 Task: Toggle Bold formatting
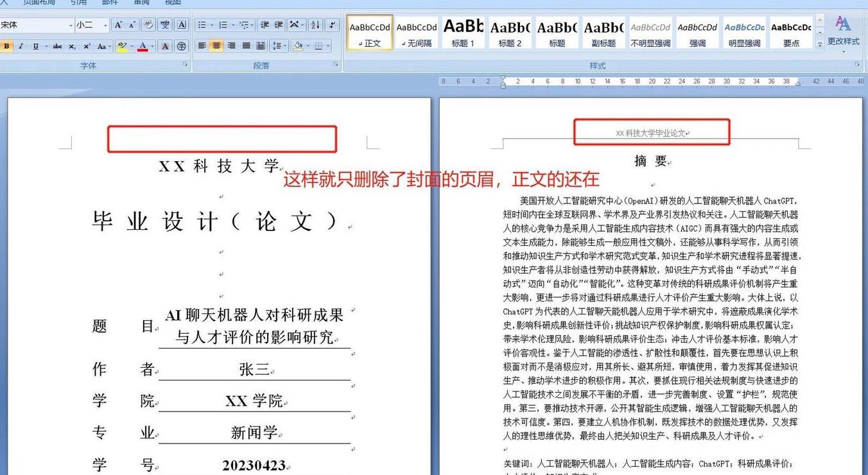click(6, 46)
